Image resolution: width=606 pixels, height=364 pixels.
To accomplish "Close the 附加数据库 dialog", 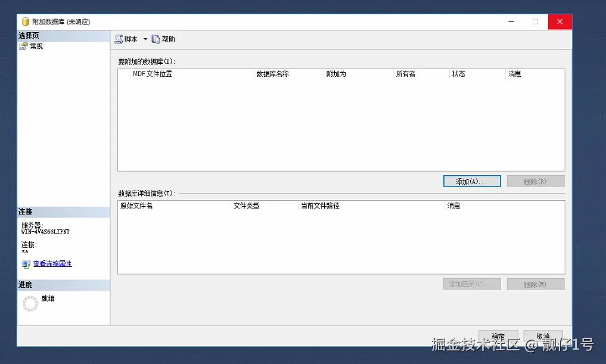I will tap(560, 21).
